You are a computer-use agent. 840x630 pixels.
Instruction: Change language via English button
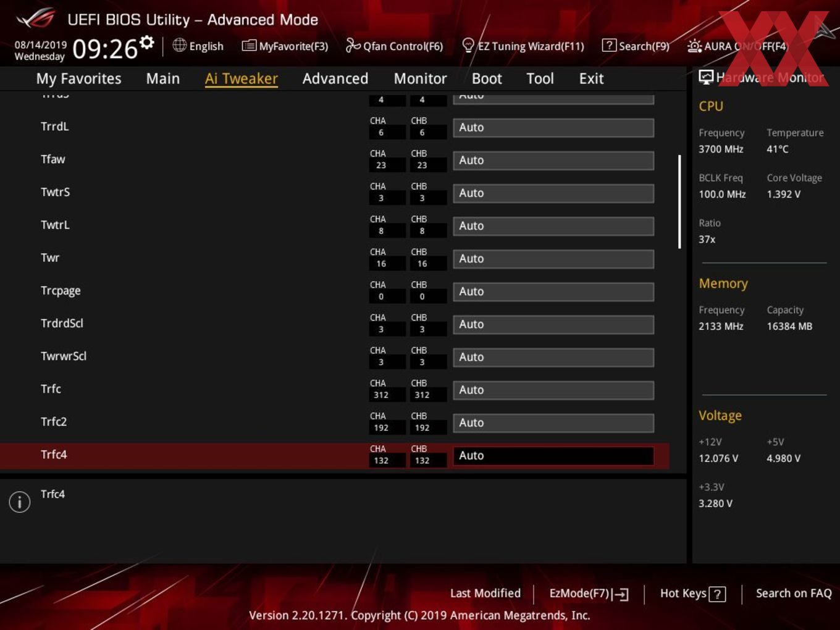pyautogui.click(x=206, y=46)
